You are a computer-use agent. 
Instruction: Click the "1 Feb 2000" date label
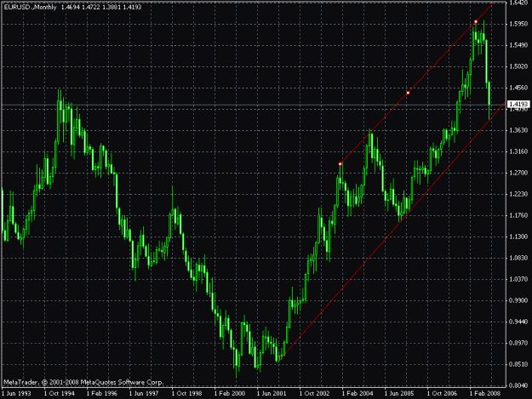click(230, 394)
